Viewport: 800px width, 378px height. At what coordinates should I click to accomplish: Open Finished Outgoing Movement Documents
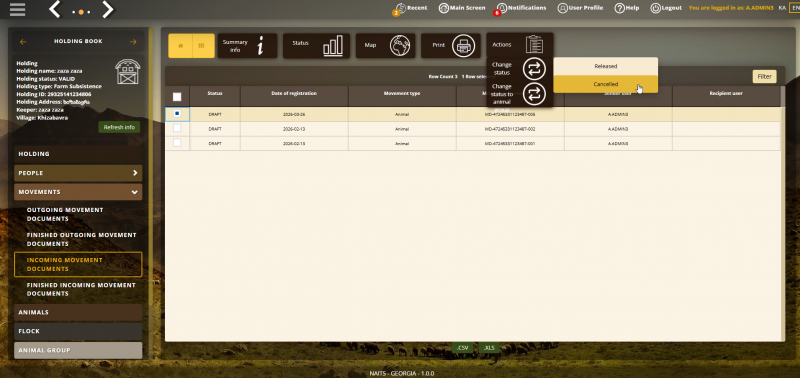click(x=78, y=239)
